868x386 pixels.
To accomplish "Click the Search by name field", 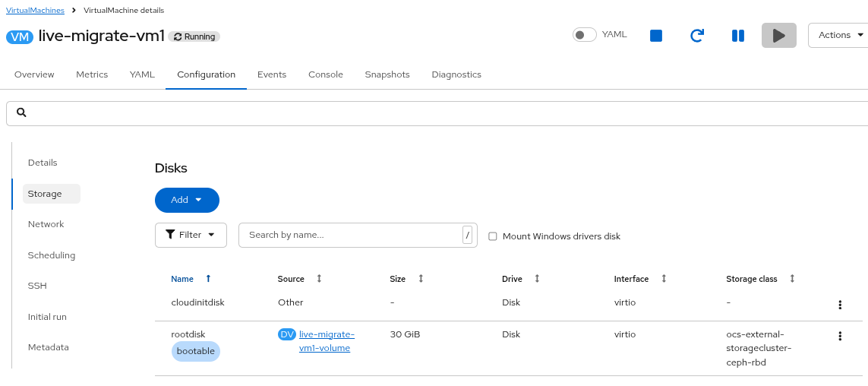I will (x=351, y=235).
